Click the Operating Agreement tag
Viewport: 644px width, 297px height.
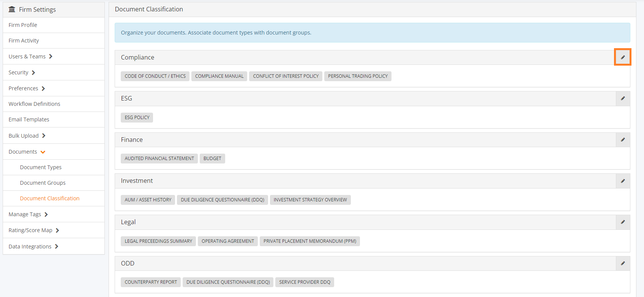[x=228, y=241]
